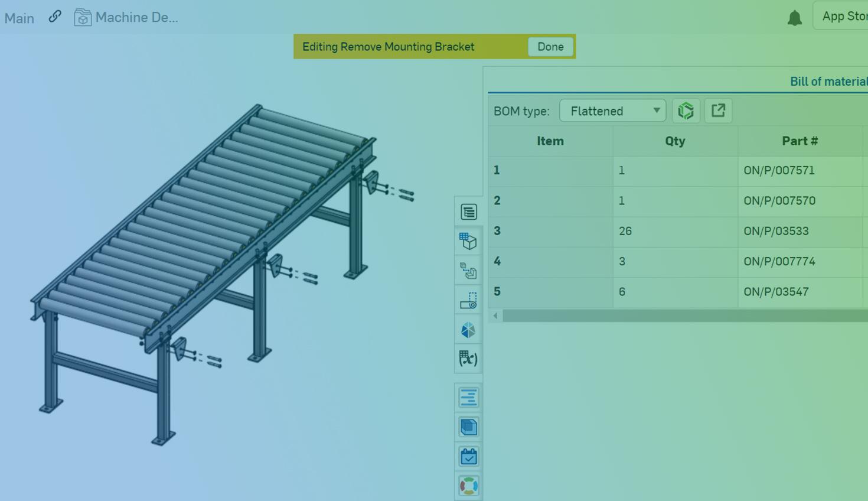
Task: Open the calendar checkmark app icon
Action: click(x=468, y=457)
